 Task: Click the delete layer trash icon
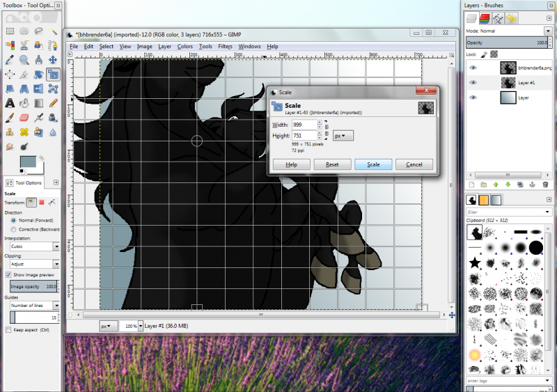coord(545,185)
